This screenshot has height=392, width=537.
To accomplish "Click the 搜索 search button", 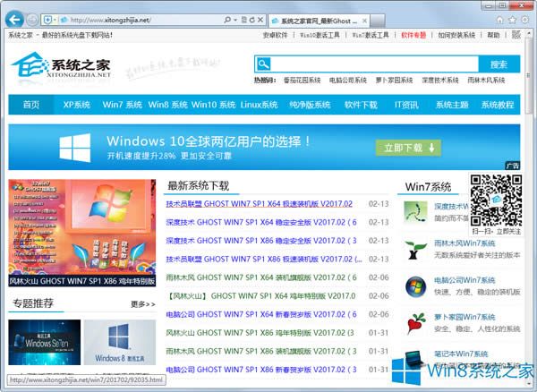I will (x=499, y=64).
